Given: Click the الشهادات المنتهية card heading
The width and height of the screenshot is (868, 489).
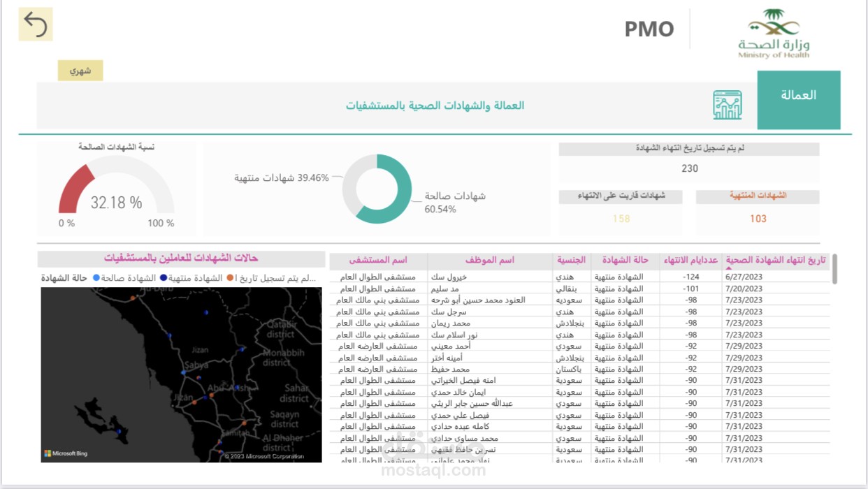Looking at the screenshot, I should [x=758, y=196].
